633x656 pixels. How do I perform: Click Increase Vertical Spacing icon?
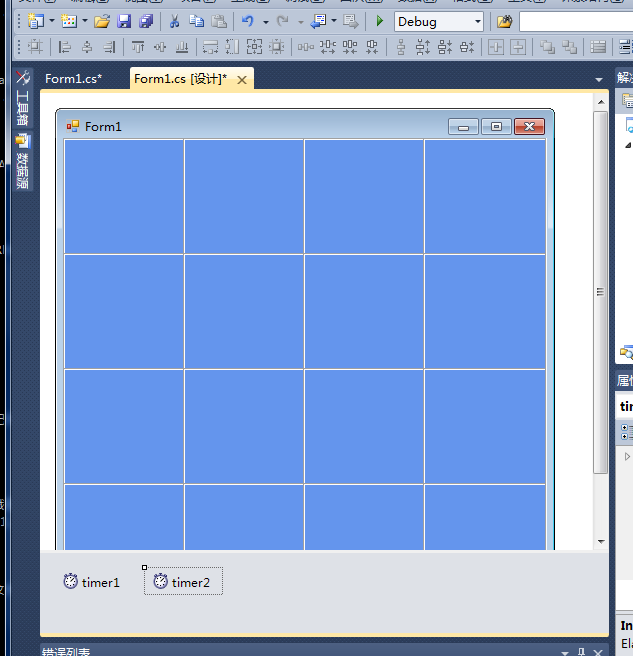(423, 47)
